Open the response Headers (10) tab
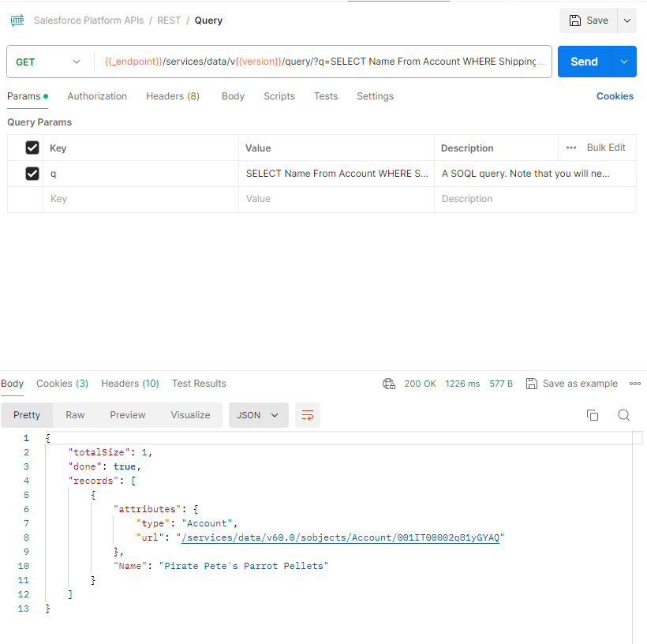647x644 pixels. coord(130,384)
